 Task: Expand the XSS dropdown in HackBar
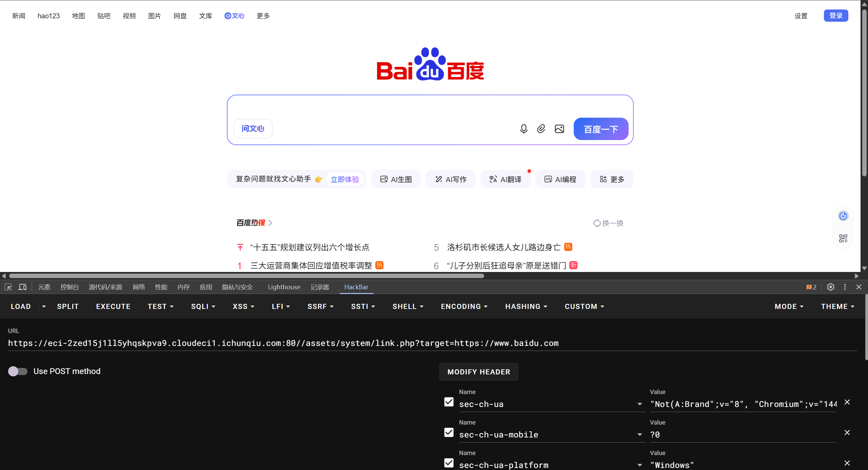[x=243, y=306]
